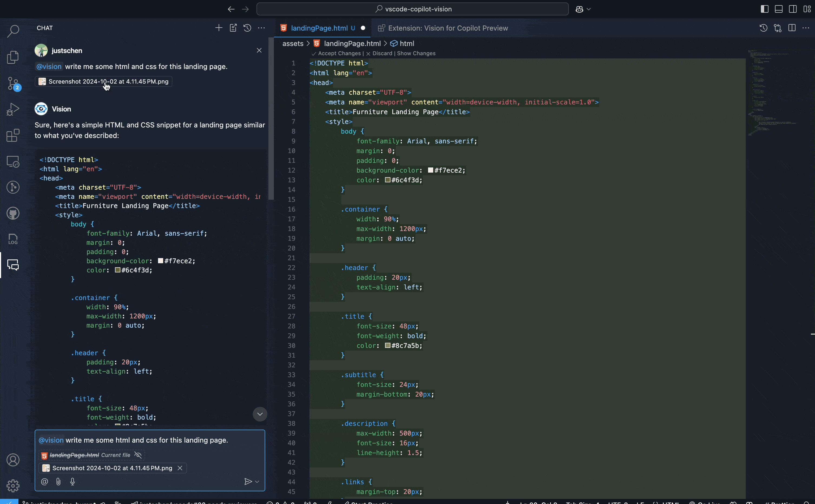
Task: Remove the attached screenshot from the chat input
Action: coord(180,468)
